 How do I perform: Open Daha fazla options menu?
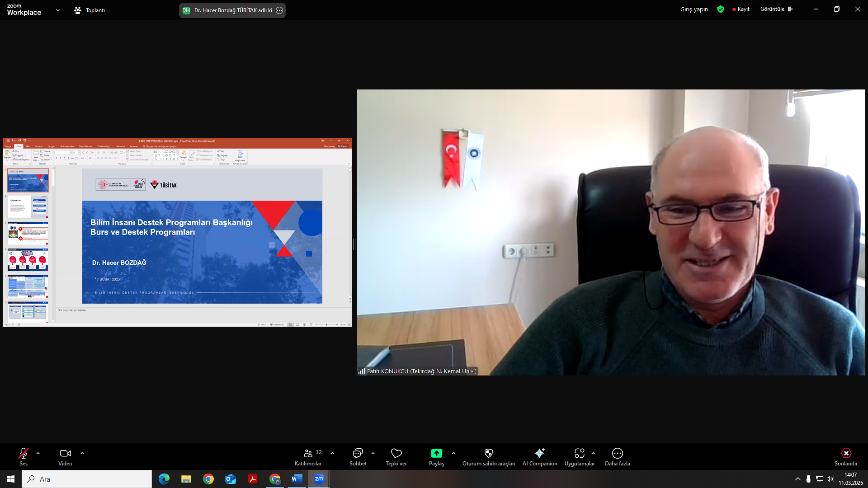coord(617,453)
